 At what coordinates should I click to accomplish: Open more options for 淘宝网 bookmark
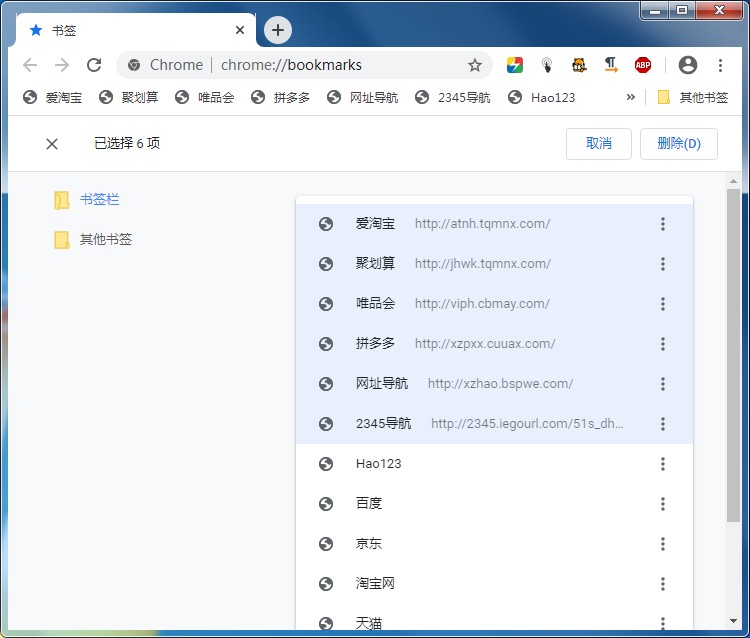[662, 583]
